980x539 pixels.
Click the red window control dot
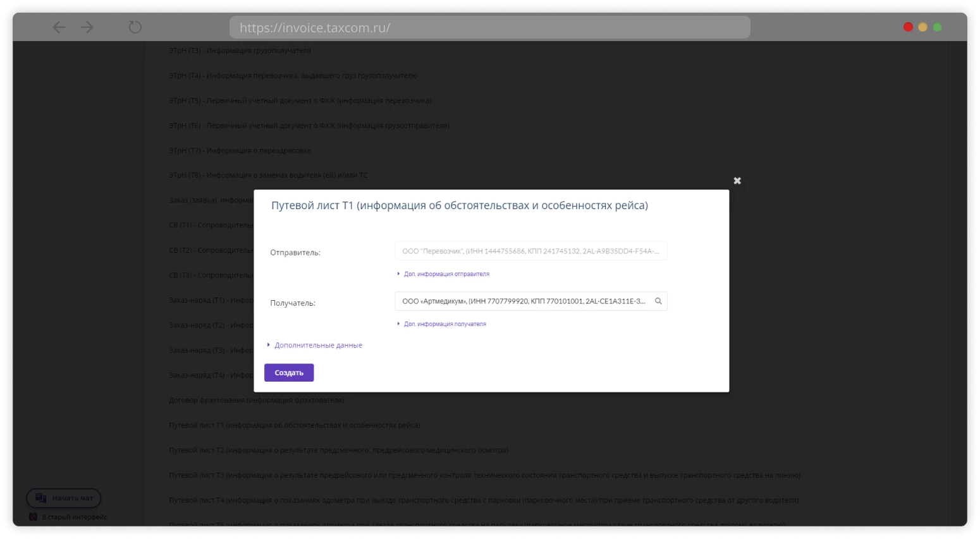pos(908,27)
